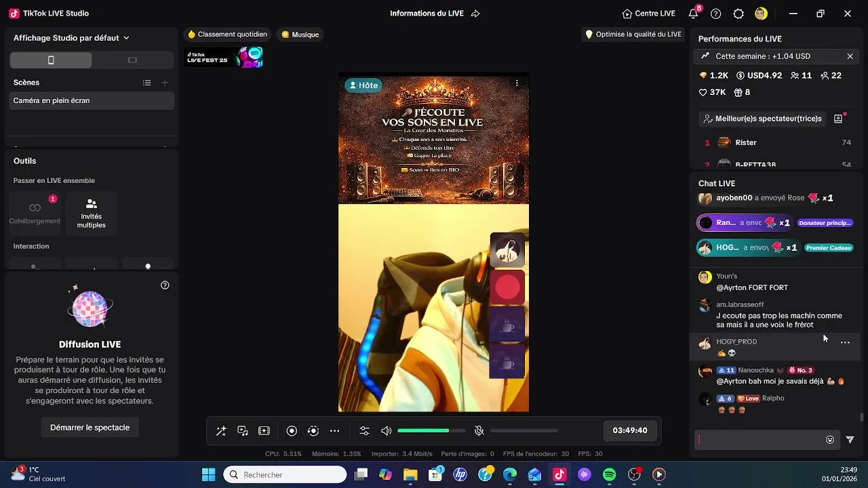The height and width of the screenshot is (488, 868).
Task: Open the settings gear icon in title bar
Action: 738,14
